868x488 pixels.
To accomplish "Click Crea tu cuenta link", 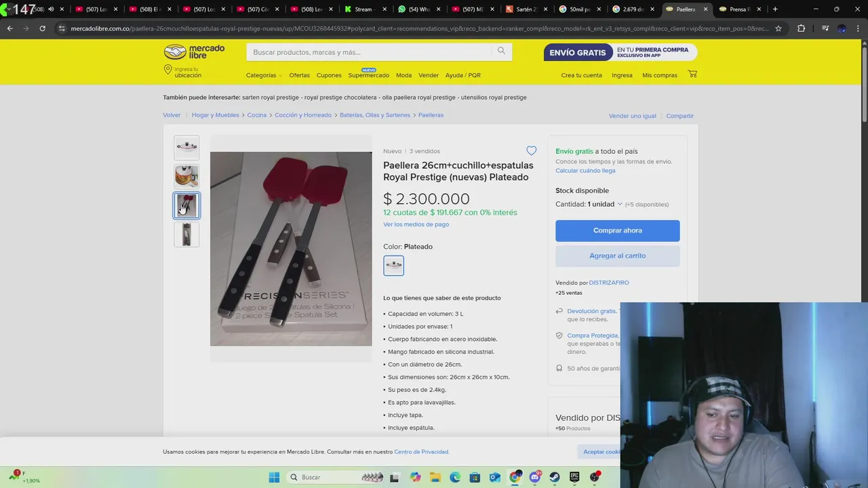I will pyautogui.click(x=581, y=75).
